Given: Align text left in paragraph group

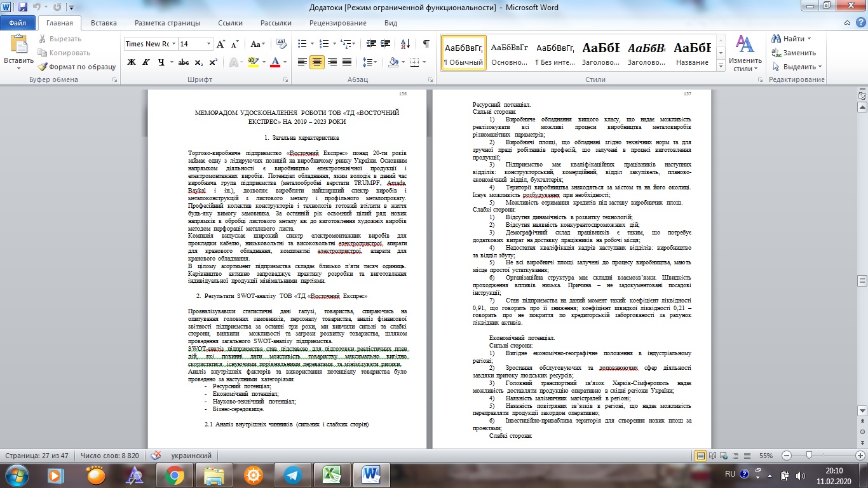Looking at the screenshot, I should click(x=302, y=62).
